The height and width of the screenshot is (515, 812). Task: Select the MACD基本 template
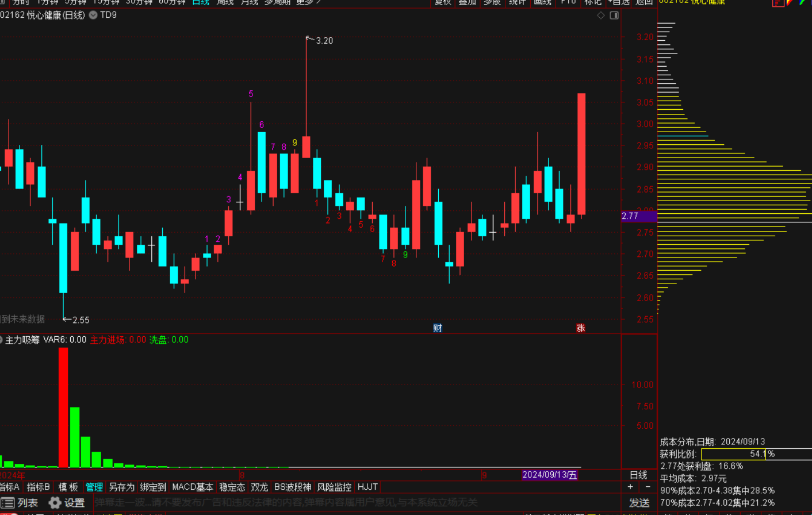pos(193,487)
